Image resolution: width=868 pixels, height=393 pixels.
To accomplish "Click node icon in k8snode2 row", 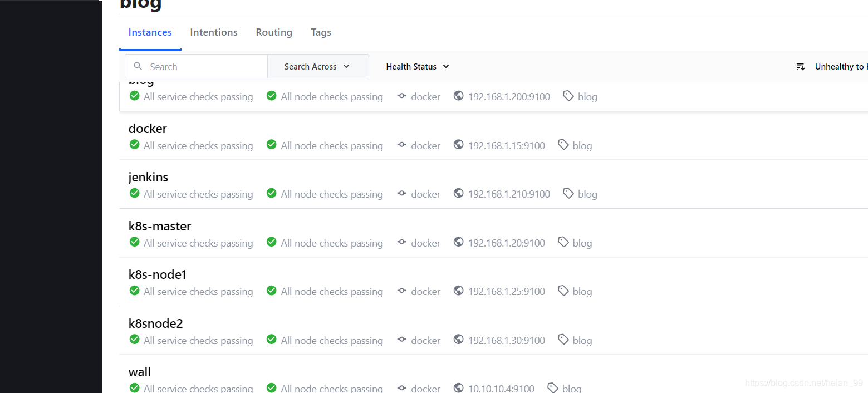I will coord(402,340).
